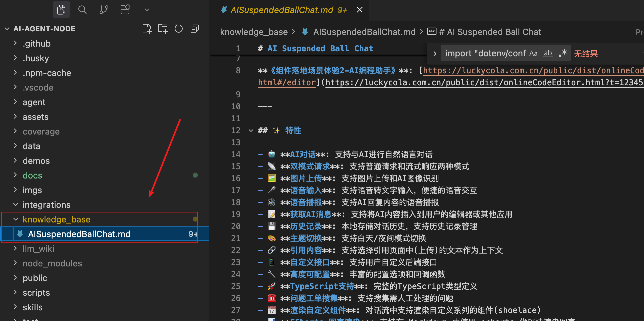Click the New Folder icon
The image size is (644, 321).
[x=163, y=29]
